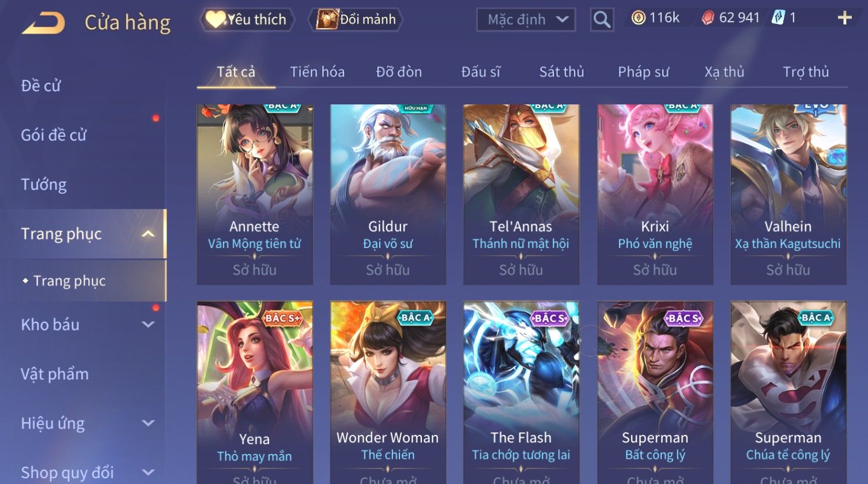Open the search magnifier icon

pyautogui.click(x=602, y=20)
